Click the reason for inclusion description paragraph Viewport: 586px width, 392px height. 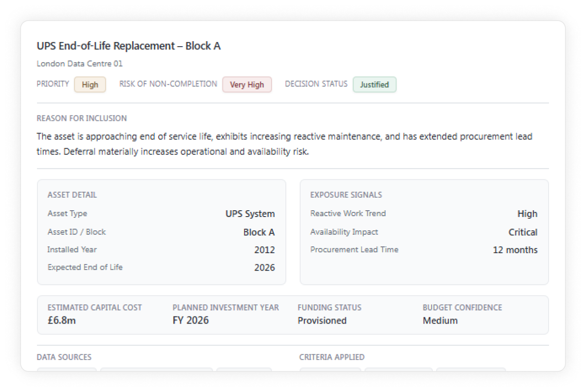click(x=284, y=144)
